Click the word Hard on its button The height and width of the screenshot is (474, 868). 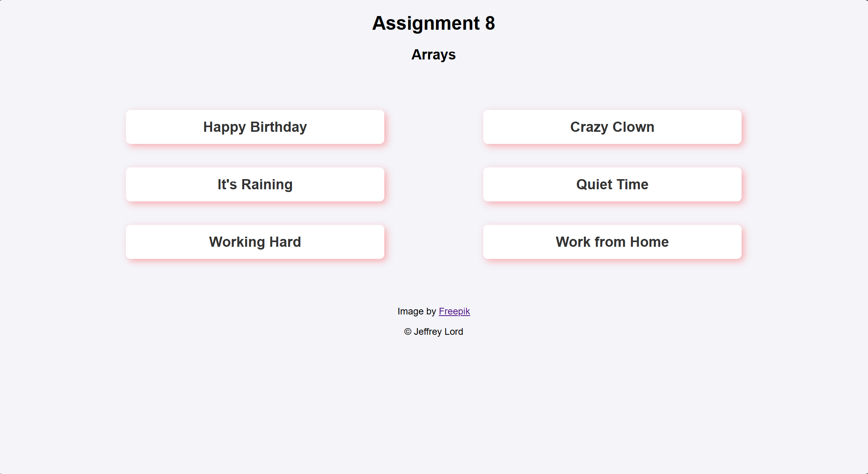pyautogui.click(x=285, y=242)
